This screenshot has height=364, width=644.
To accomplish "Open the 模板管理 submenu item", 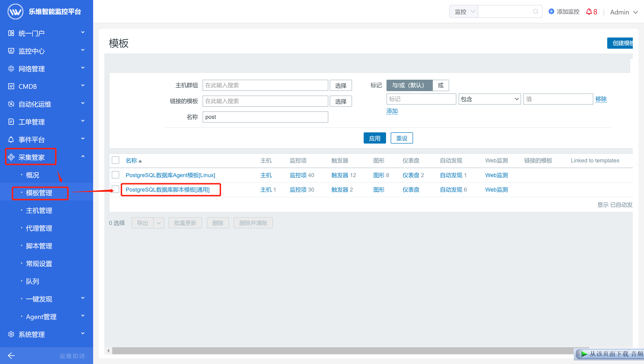I will point(39,193).
